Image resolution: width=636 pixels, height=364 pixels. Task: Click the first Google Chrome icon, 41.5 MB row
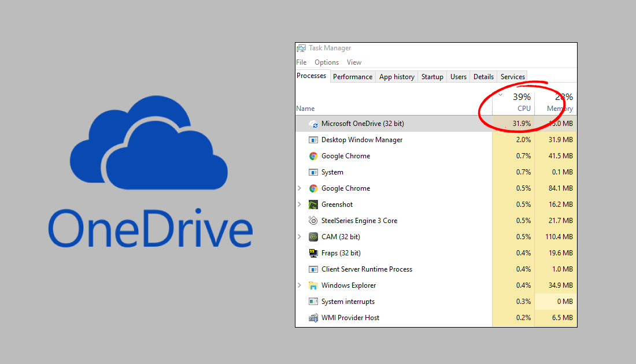tap(313, 156)
